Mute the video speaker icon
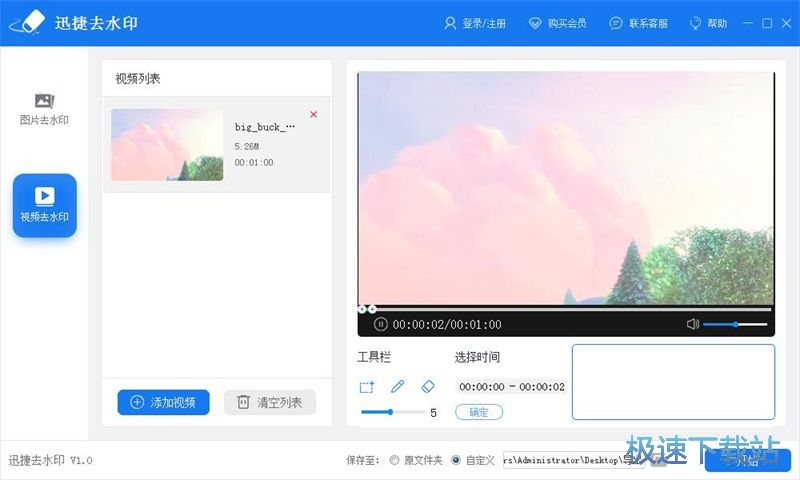The image size is (800, 480). click(693, 324)
